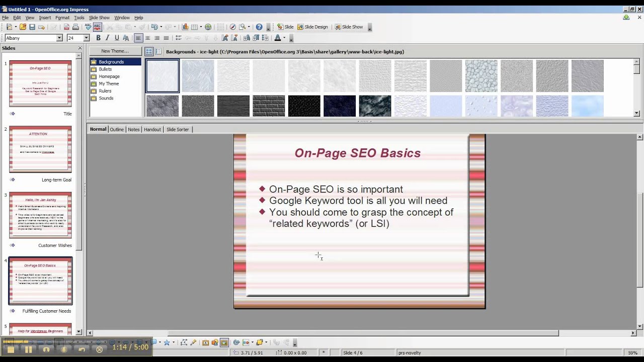This screenshot has width=644, height=362.
Task: Export directly as PDF icon
Action: tap(66, 27)
